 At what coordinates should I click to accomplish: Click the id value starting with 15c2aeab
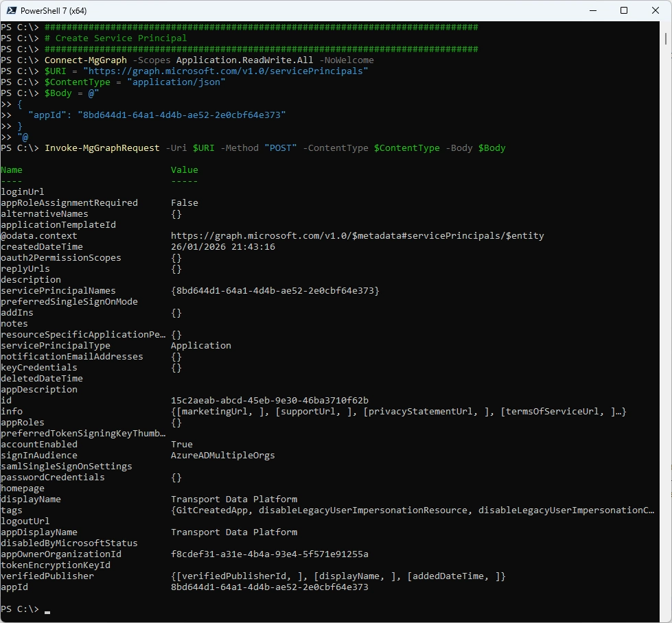[269, 401]
